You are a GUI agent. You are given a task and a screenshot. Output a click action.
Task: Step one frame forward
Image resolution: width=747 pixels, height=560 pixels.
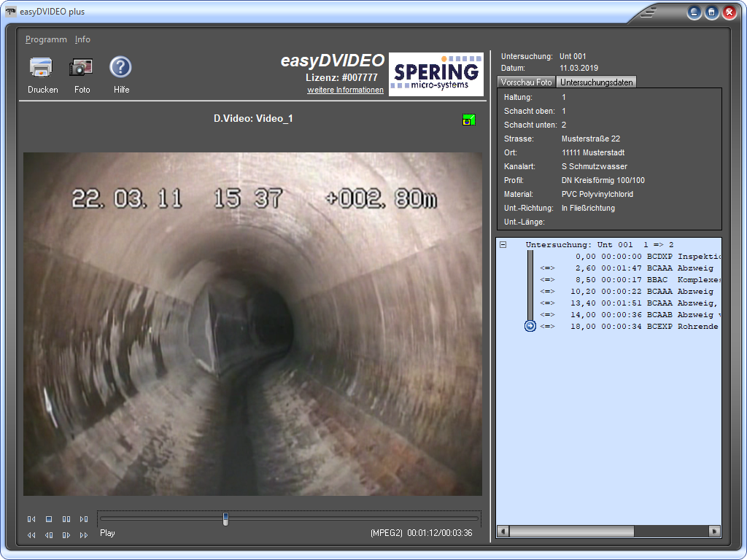tap(66, 535)
